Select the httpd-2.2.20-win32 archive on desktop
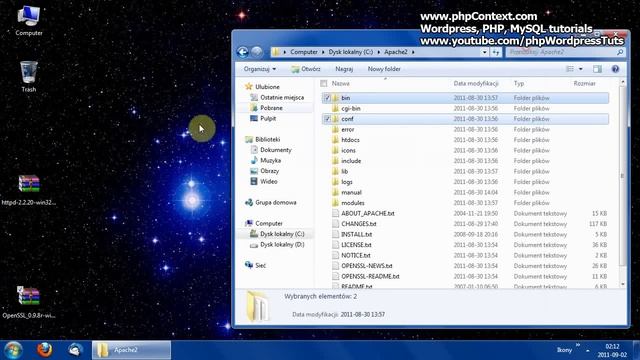 (29, 190)
